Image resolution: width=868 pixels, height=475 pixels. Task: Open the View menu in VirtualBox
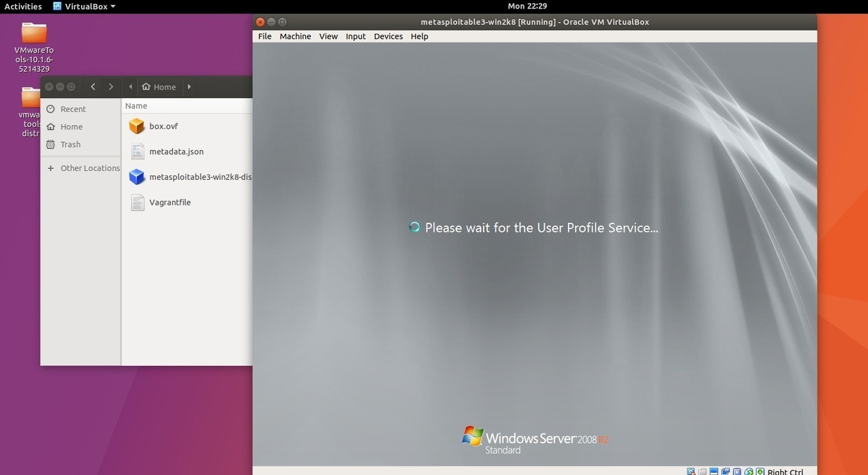329,36
